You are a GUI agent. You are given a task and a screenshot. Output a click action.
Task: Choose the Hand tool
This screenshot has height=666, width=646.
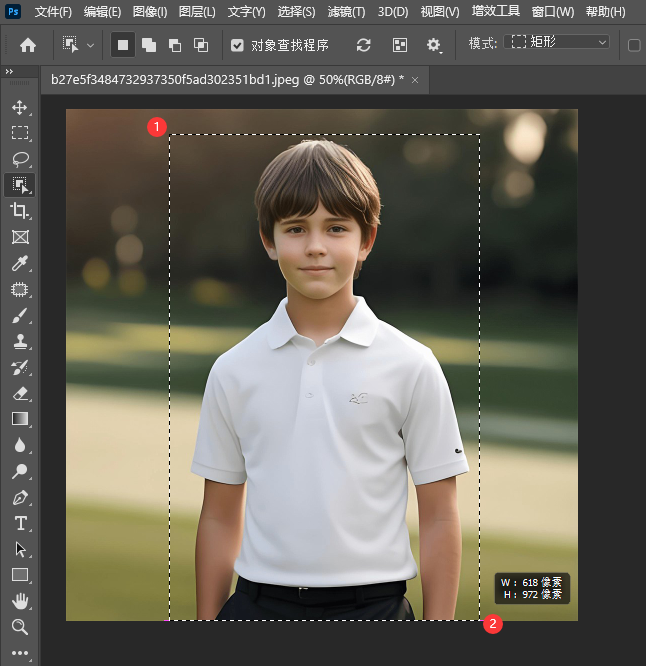click(x=19, y=601)
